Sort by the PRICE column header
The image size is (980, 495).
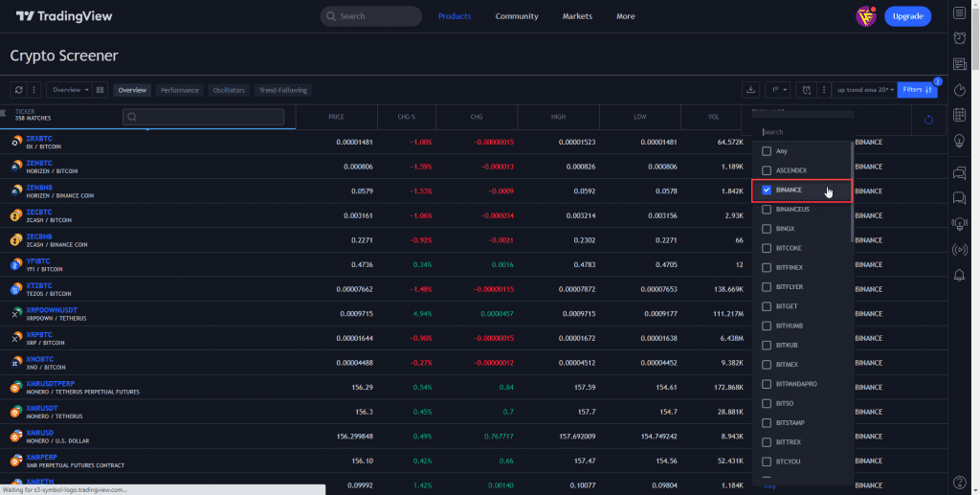pyautogui.click(x=336, y=117)
